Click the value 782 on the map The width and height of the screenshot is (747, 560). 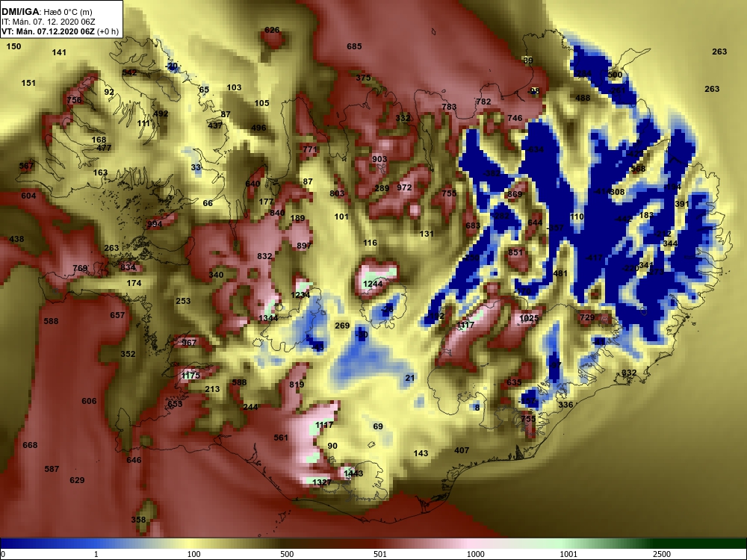click(483, 102)
